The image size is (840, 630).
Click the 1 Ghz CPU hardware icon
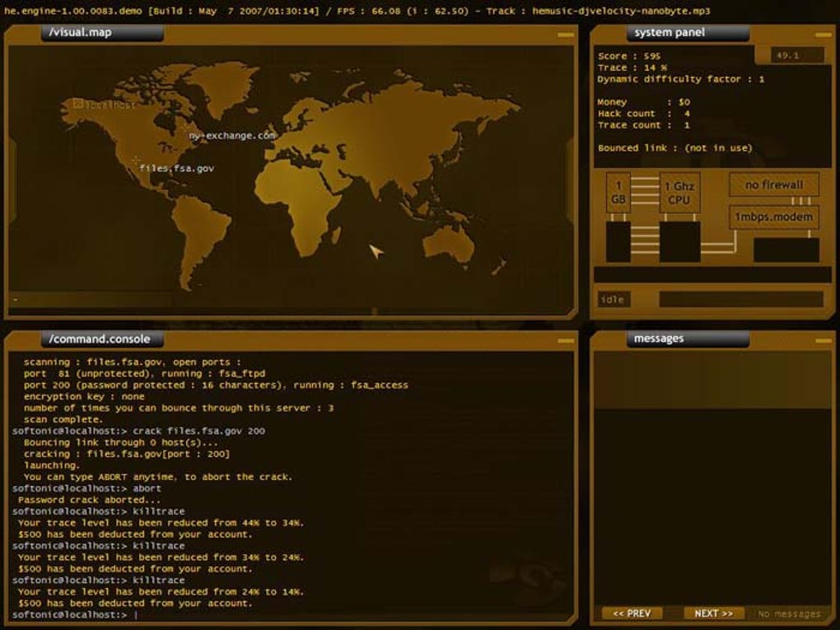click(679, 193)
